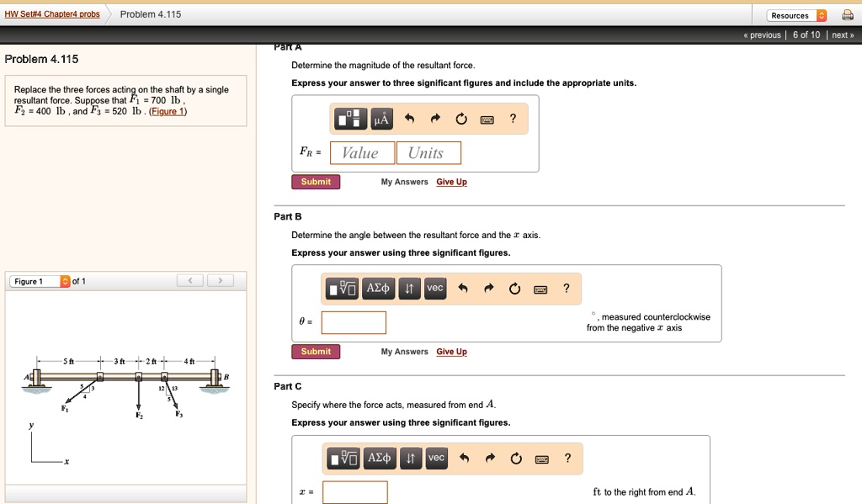Image resolution: width=862 pixels, height=504 pixels.
Task: Click the undo arrow in Part A toolbar
Action: pos(410,119)
